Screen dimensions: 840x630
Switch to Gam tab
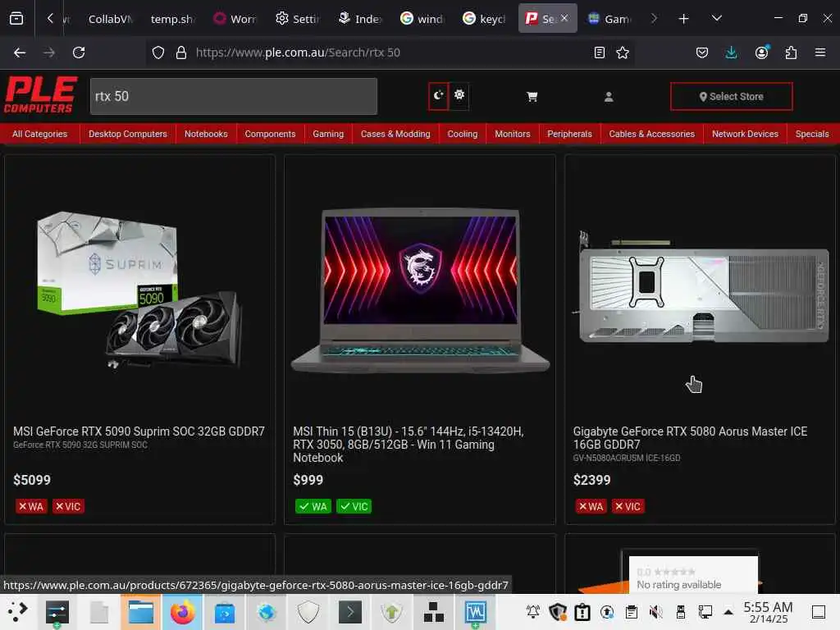coord(609,19)
